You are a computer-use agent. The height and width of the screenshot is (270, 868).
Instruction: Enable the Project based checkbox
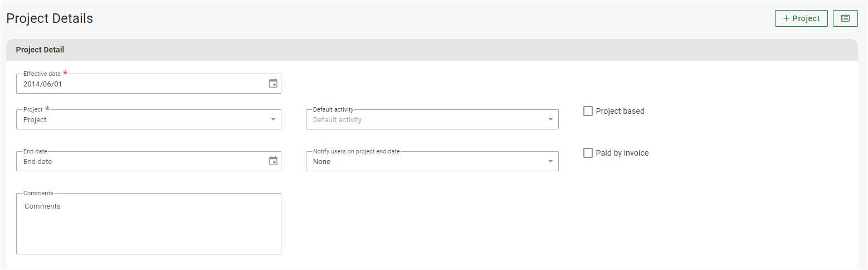coord(588,111)
